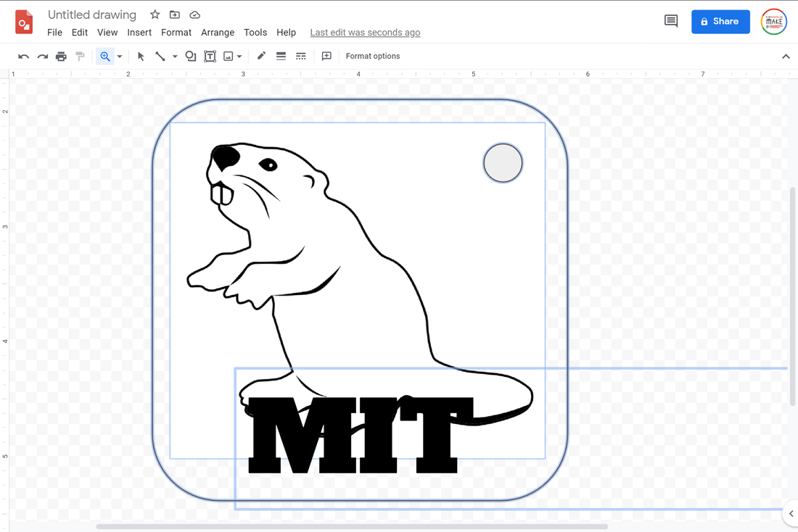Open Format options panel
The width and height of the screenshot is (798, 532).
click(x=373, y=56)
